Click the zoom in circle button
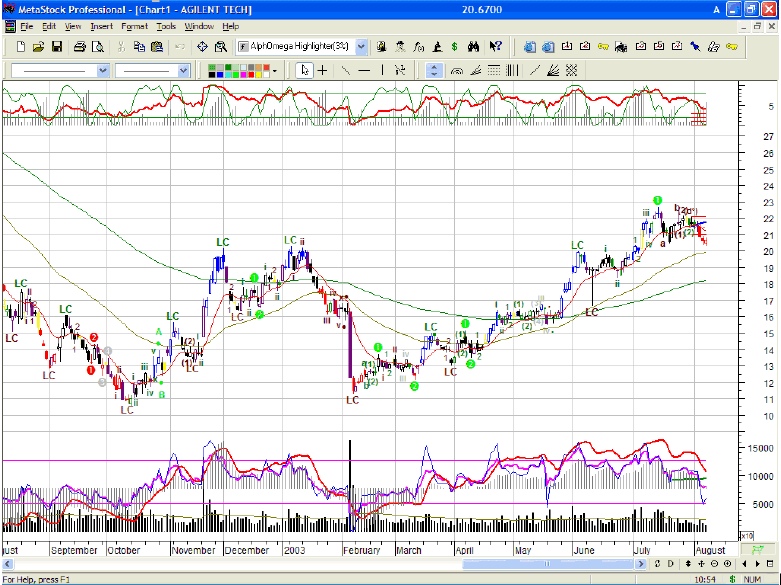The image size is (781, 585). pyautogui.click(x=727, y=564)
